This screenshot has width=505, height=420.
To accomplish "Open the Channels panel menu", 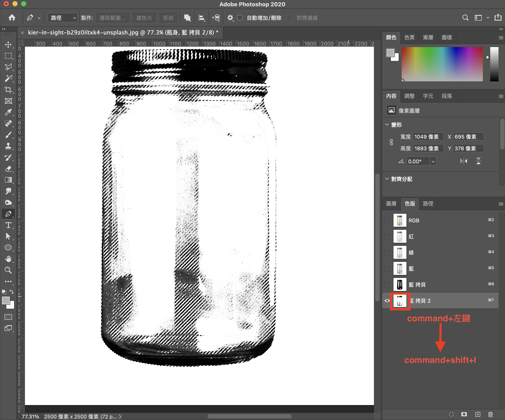I will point(501,204).
